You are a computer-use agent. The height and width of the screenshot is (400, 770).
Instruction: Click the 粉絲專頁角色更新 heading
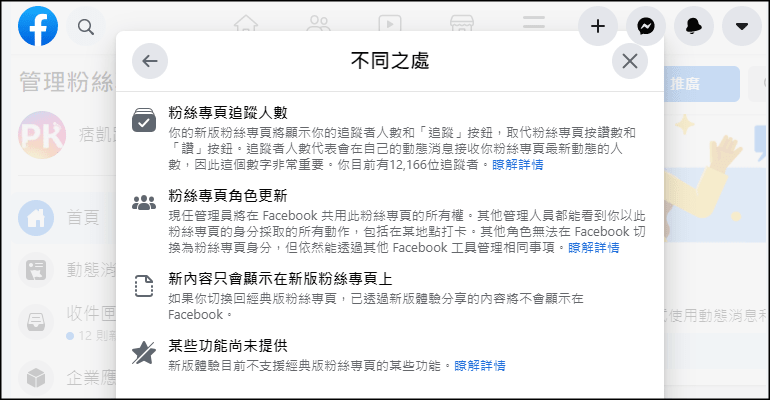point(228,195)
